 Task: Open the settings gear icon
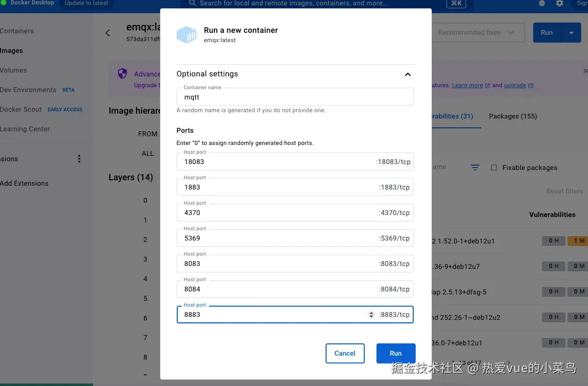point(560,3)
